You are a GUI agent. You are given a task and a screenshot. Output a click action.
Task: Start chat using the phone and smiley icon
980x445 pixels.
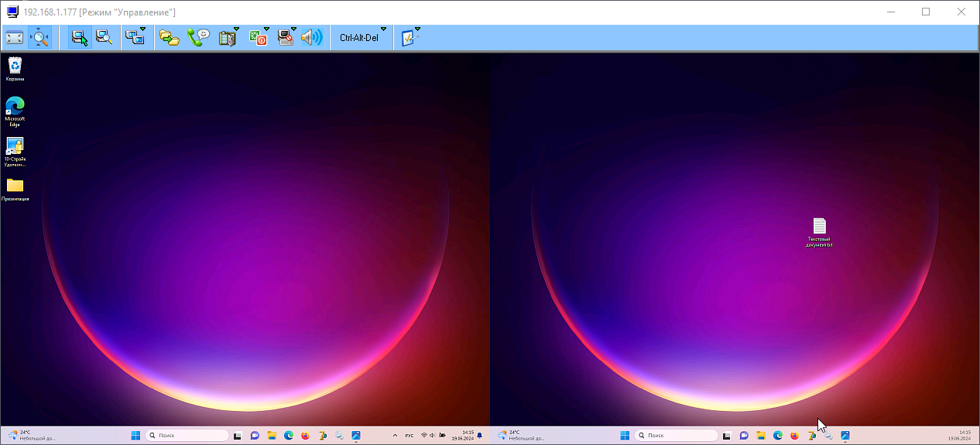click(x=198, y=37)
